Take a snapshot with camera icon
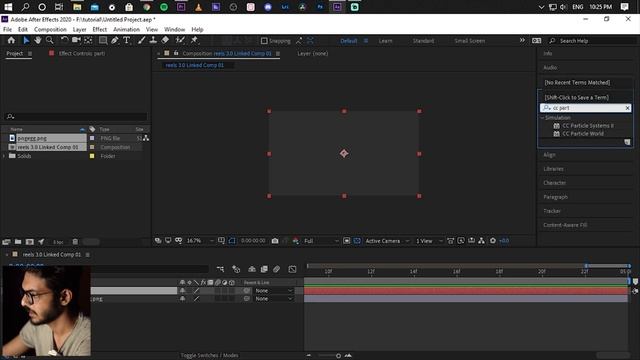 tap(275, 241)
